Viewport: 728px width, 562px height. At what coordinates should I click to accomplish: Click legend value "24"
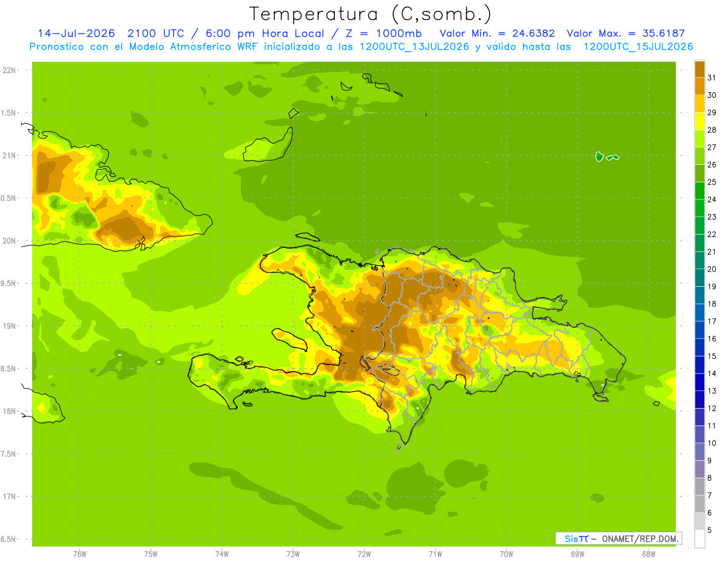pyautogui.click(x=713, y=199)
